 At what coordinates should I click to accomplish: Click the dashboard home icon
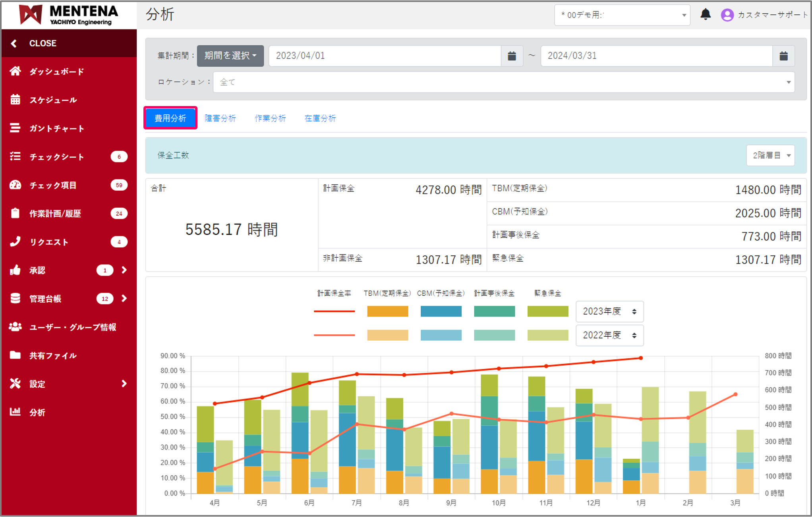point(15,71)
